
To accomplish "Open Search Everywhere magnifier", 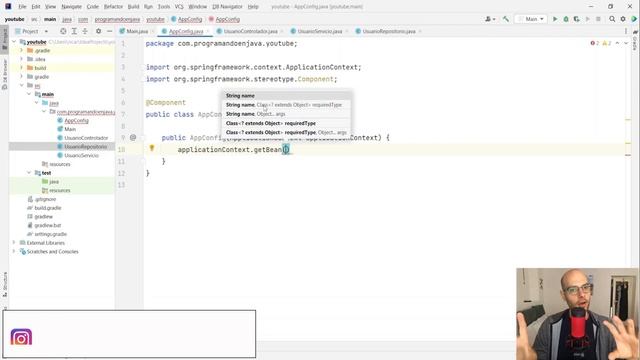I will (612, 19).
